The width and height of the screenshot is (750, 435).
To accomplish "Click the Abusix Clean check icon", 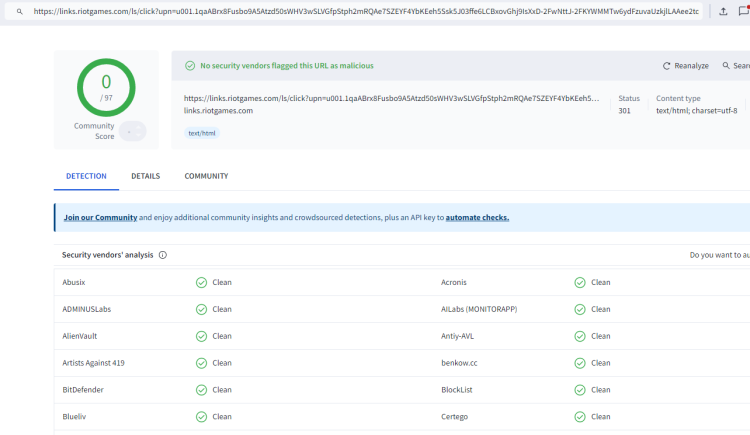I will tap(201, 283).
